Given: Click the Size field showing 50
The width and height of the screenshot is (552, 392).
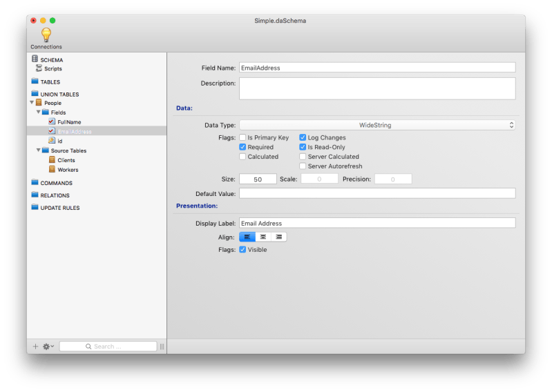Looking at the screenshot, I should click(x=258, y=179).
